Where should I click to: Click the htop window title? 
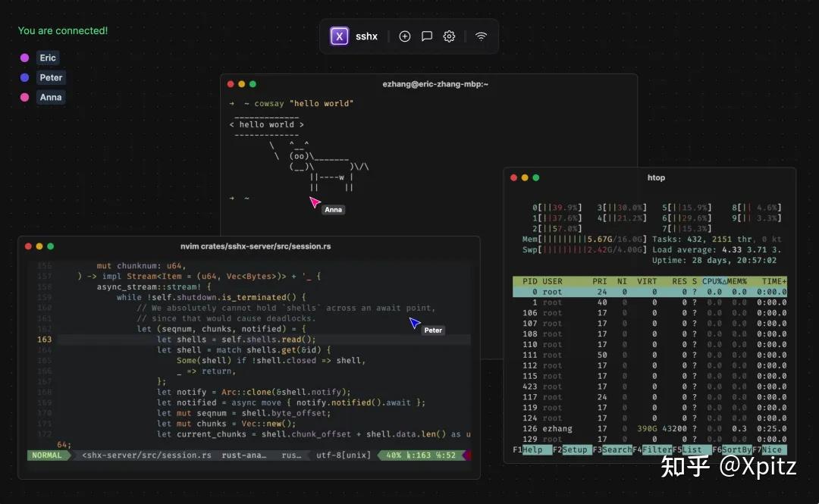tap(656, 177)
